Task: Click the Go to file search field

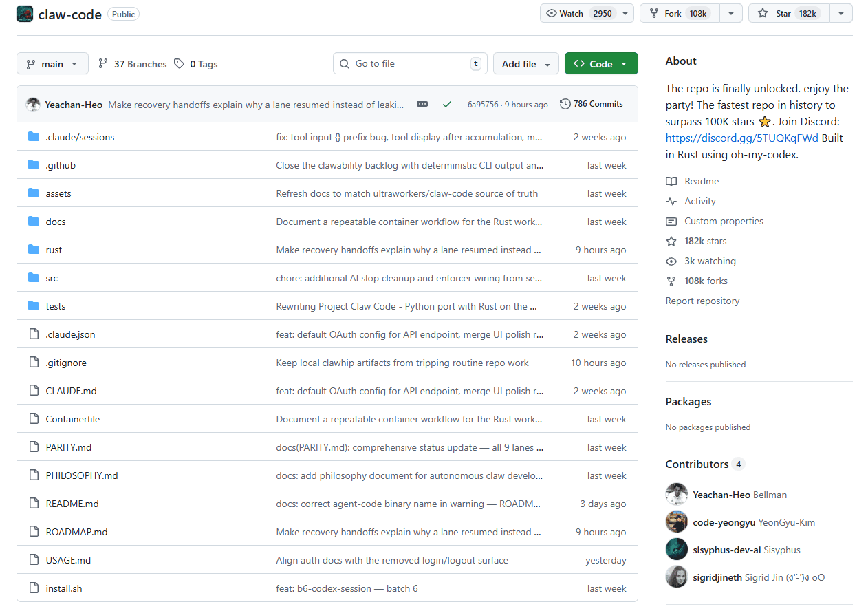Action: (410, 63)
